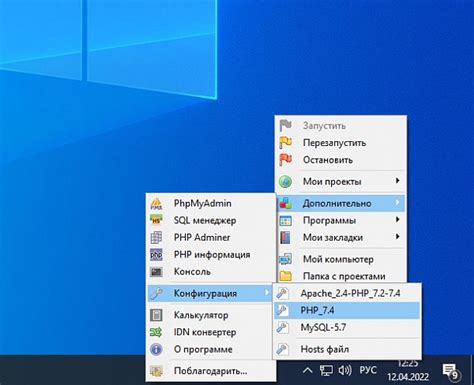Click the Поблагодарить... menu item
This screenshot has width=474, height=385.
point(211,371)
